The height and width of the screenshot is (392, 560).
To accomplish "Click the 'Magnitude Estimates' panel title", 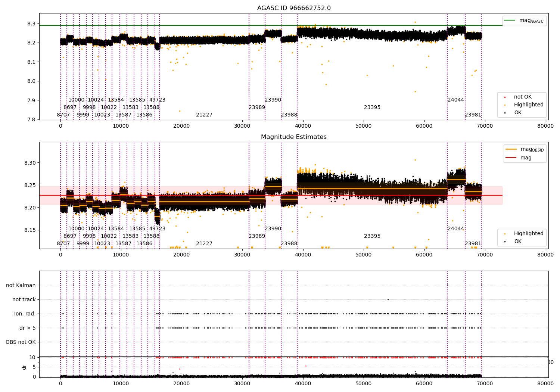I will coord(294,137).
